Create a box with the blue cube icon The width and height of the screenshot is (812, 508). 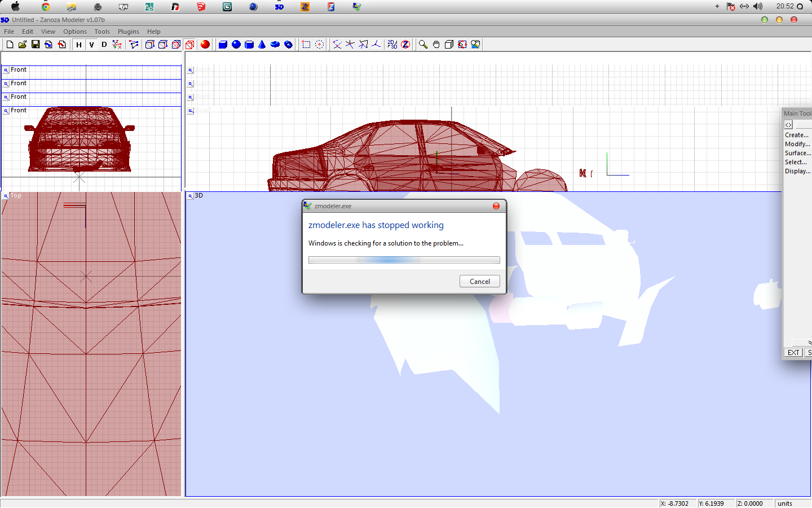223,45
